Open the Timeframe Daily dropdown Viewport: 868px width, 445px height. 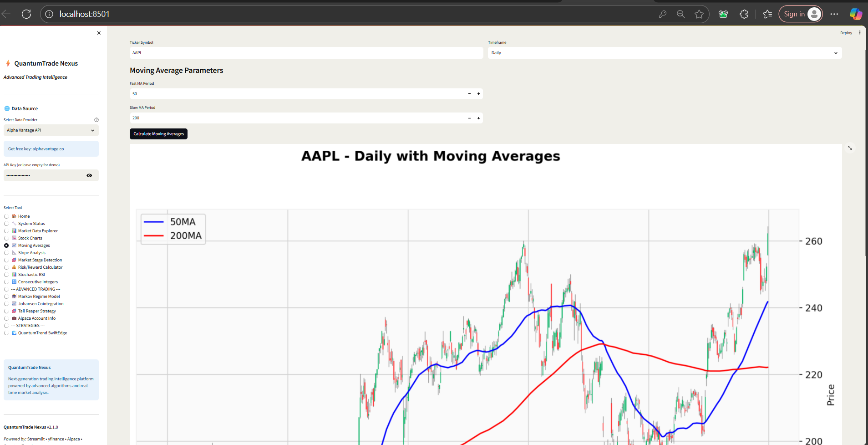click(x=665, y=53)
